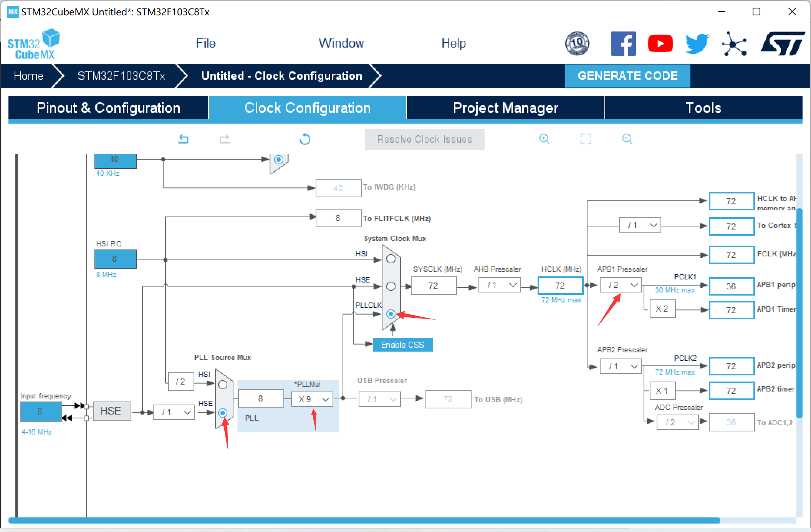The image size is (811, 532).
Task: Click the APB1 X 2 multiplier box
Action: pos(662,309)
